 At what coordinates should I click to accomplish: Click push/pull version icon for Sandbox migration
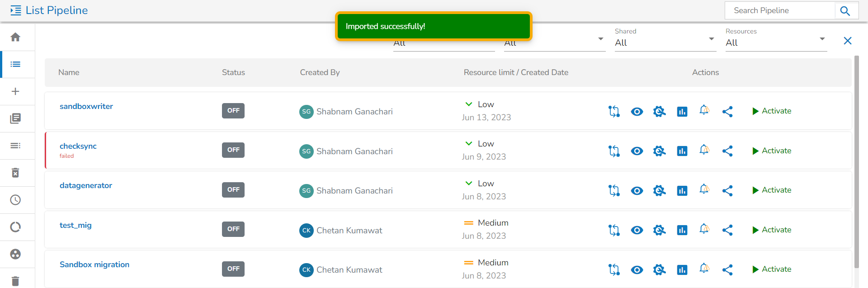click(614, 270)
